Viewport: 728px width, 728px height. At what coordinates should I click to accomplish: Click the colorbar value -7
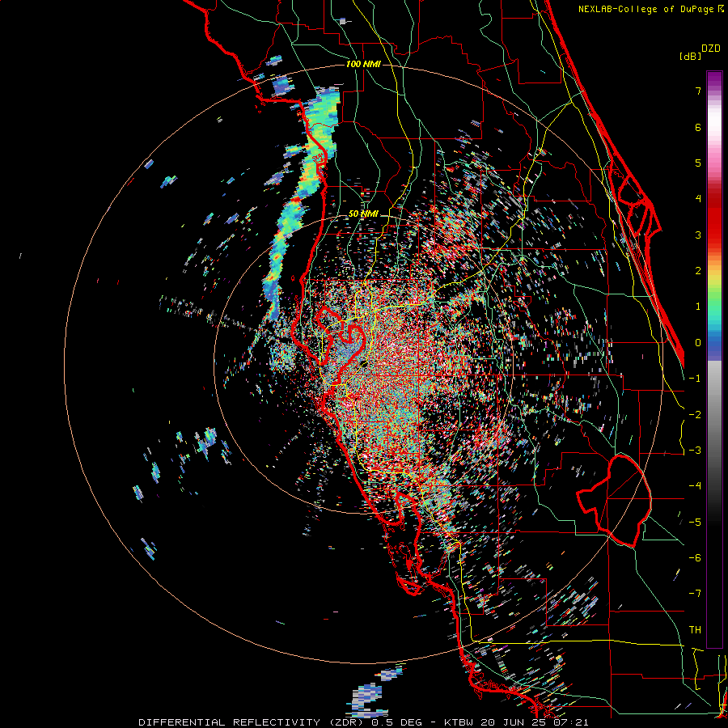[695, 594]
